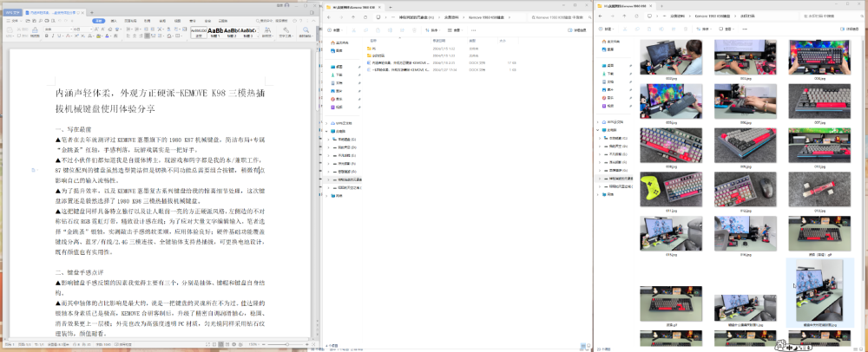Open the font name dropdown in WPS
Image resolution: width=868 pixels, height=352 pixels.
coord(71,29)
